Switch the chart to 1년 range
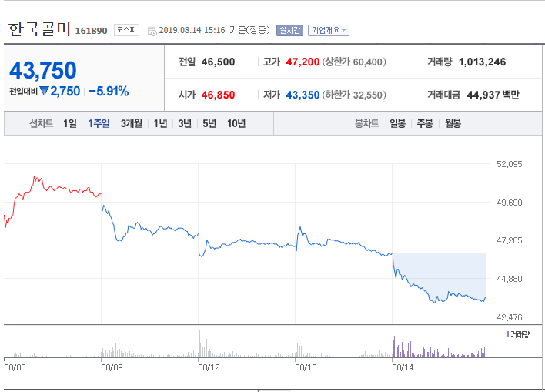 pyautogui.click(x=160, y=123)
